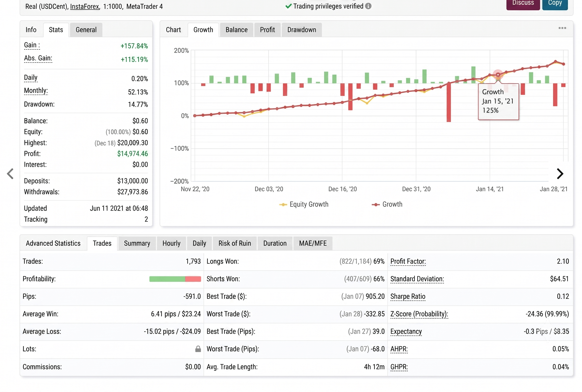This screenshot has height=392, width=582.
Task: Open the Duration tab
Action: 275,243
